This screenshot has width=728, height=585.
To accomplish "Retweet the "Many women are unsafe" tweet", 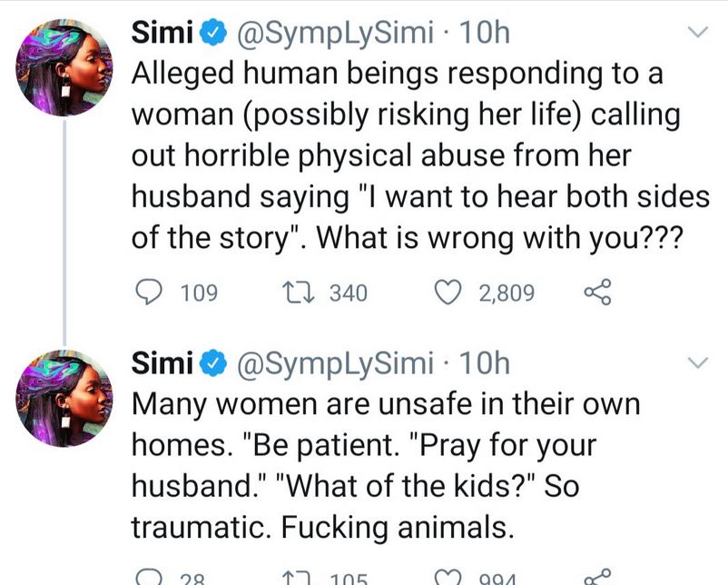I will click(296, 578).
